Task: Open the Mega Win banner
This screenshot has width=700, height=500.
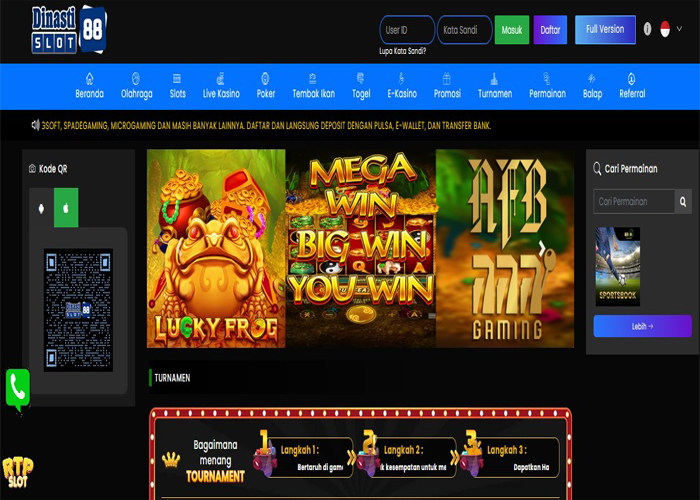Action: tap(361, 248)
